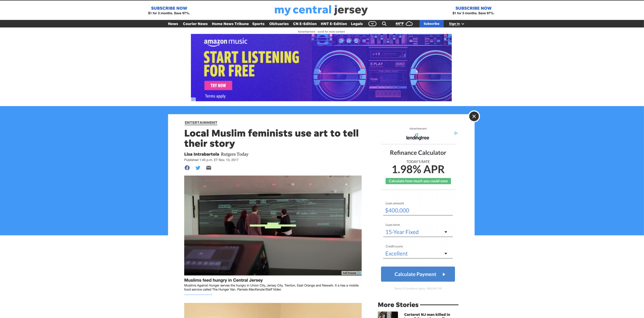
Task: Close overlay with round X button
Action: point(474,116)
